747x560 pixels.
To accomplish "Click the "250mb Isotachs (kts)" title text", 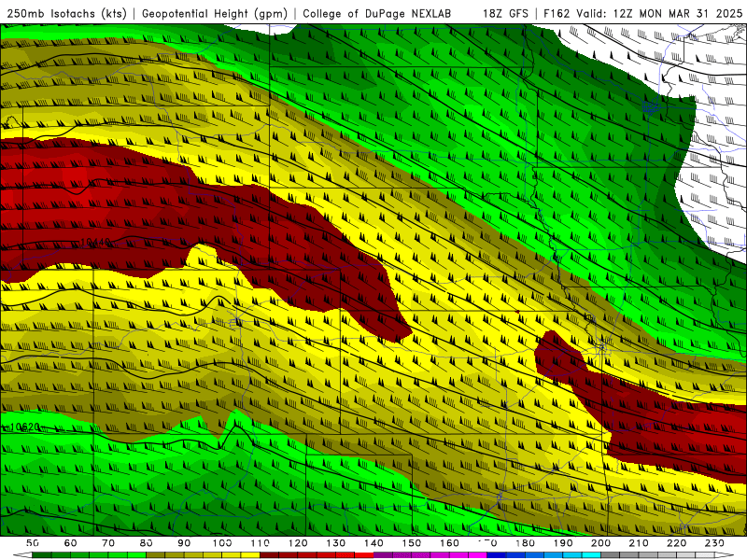I will (x=66, y=13).
